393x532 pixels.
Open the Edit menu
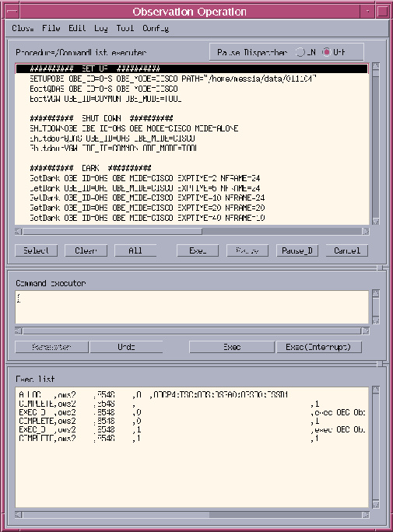77,28
